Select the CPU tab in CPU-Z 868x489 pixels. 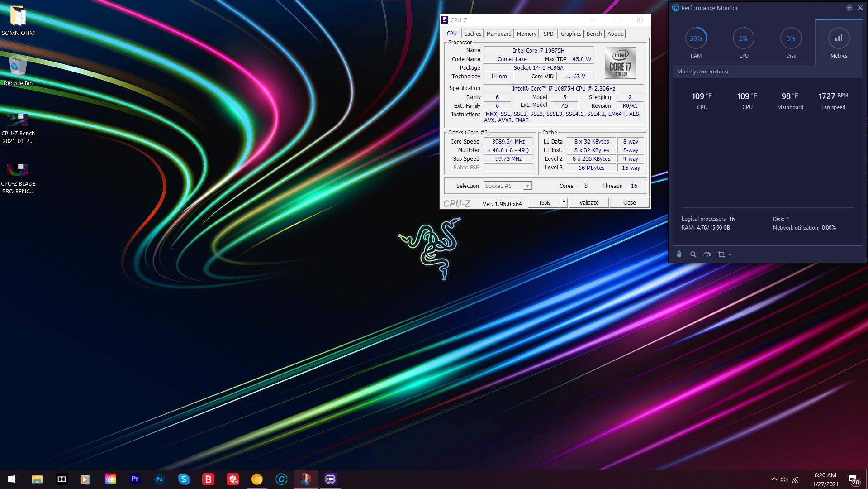tap(452, 34)
